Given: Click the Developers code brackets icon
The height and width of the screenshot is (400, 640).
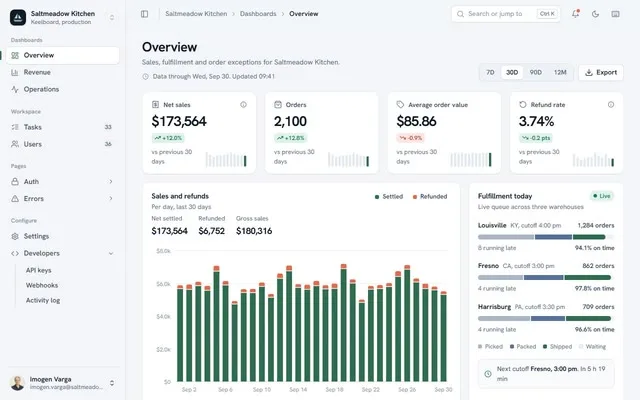Looking at the screenshot, I should 15,253.
